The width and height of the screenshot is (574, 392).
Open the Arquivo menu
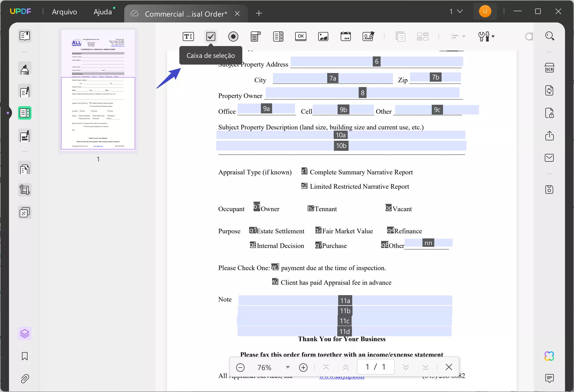[64, 12]
